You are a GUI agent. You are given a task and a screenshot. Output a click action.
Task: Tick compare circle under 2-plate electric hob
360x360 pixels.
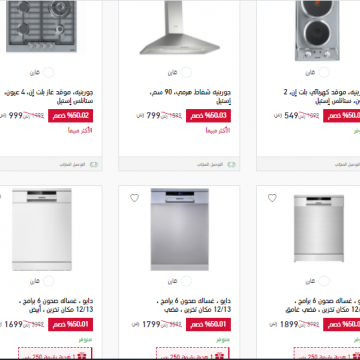pos(324,72)
